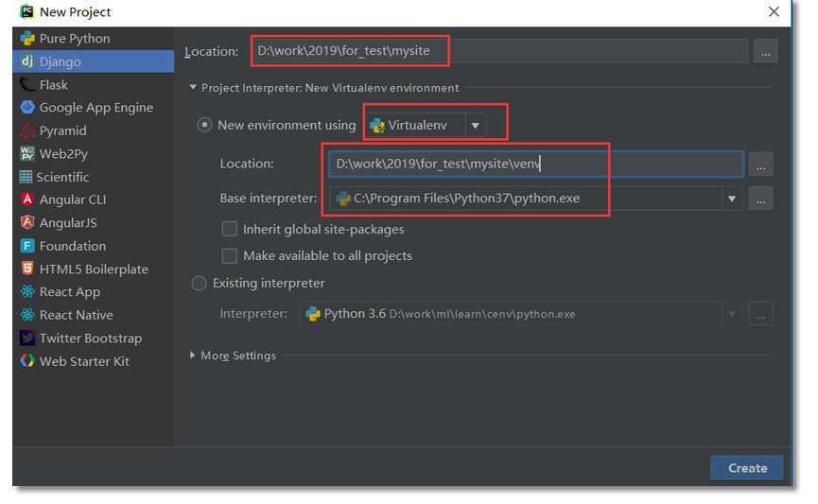Choose Google App Engine project type
818x504 pixels.
pyautogui.click(x=94, y=107)
